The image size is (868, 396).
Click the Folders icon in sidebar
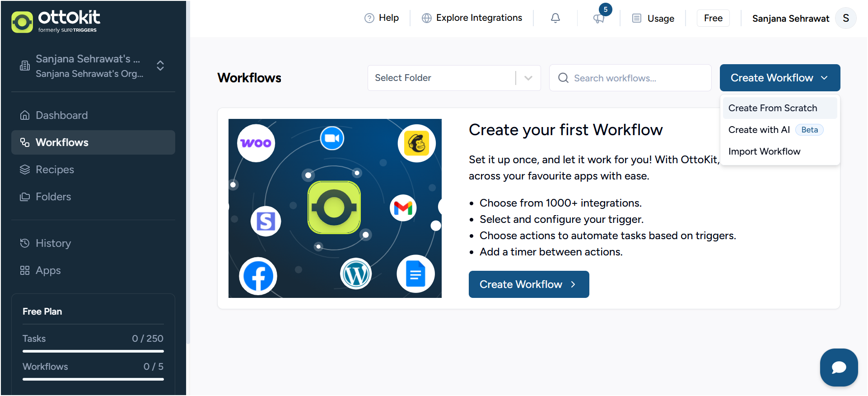coord(25,197)
